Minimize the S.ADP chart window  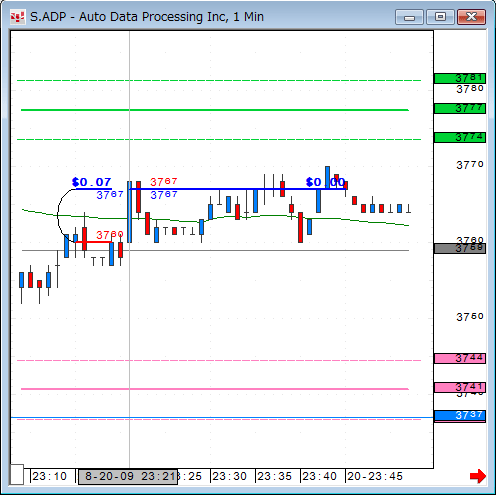[x=409, y=17]
